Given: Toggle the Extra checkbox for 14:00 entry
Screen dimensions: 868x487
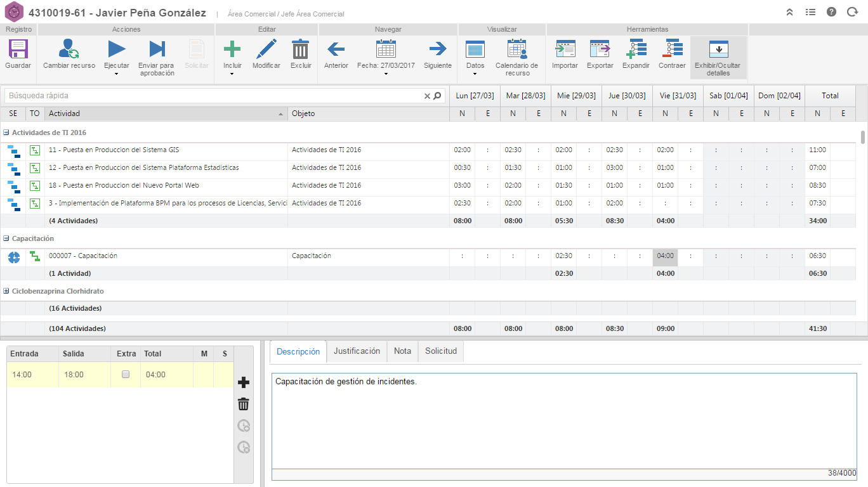Looking at the screenshot, I should (x=126, y=375).
